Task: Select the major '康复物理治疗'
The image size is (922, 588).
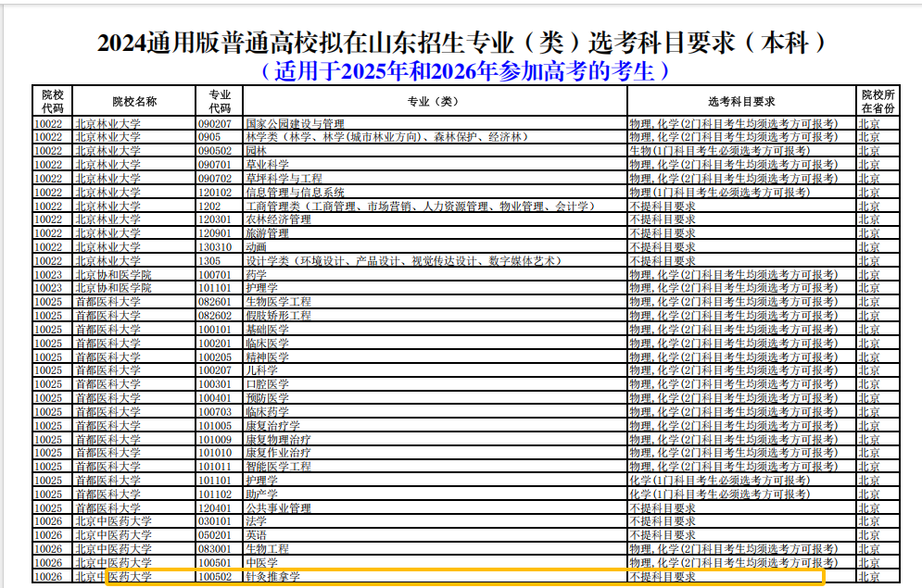Action: [279, 440]
